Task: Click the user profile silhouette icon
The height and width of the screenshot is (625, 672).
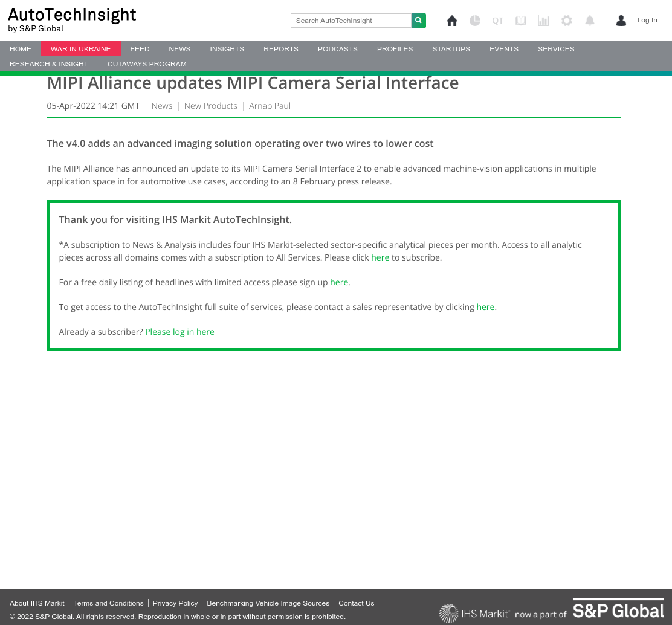Action: pos(621,21)
